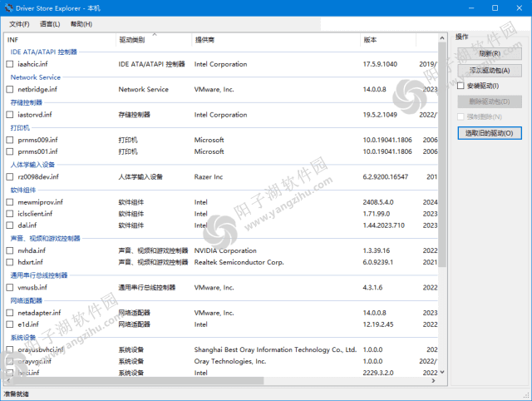The image size is (532, 401).
Task: Select the Intel Corporation cell for iaahcic.inf
Action: click(x=220, y=64)
